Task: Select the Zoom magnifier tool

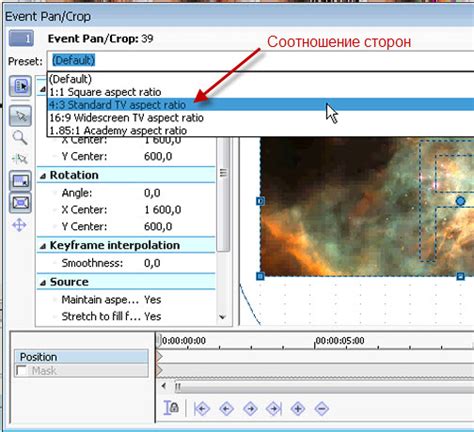Action: coord(20,138)
